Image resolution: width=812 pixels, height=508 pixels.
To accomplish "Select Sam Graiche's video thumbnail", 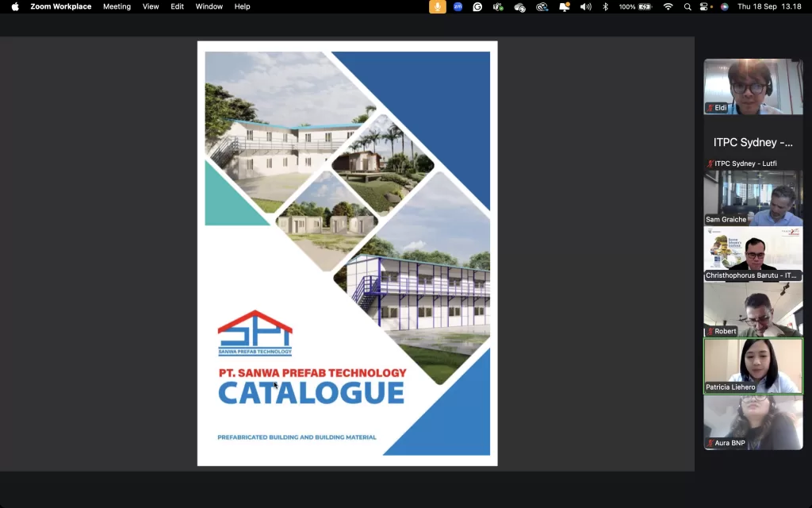I will 753,198.
